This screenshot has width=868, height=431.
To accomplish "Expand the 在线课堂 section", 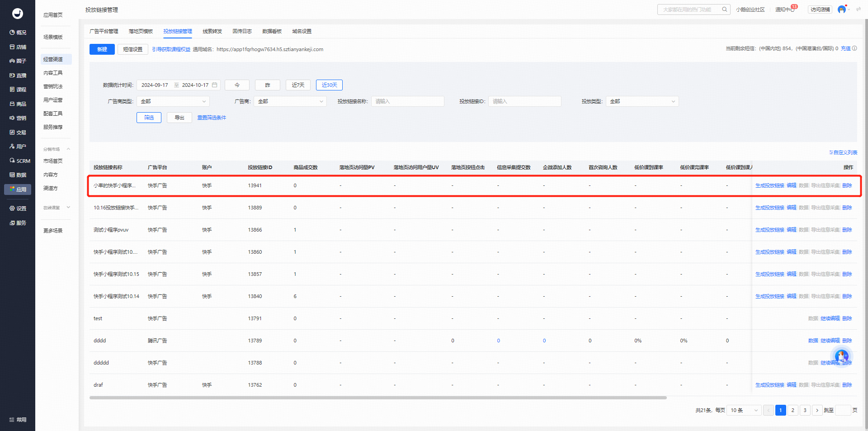I will [x=68, y=208].
